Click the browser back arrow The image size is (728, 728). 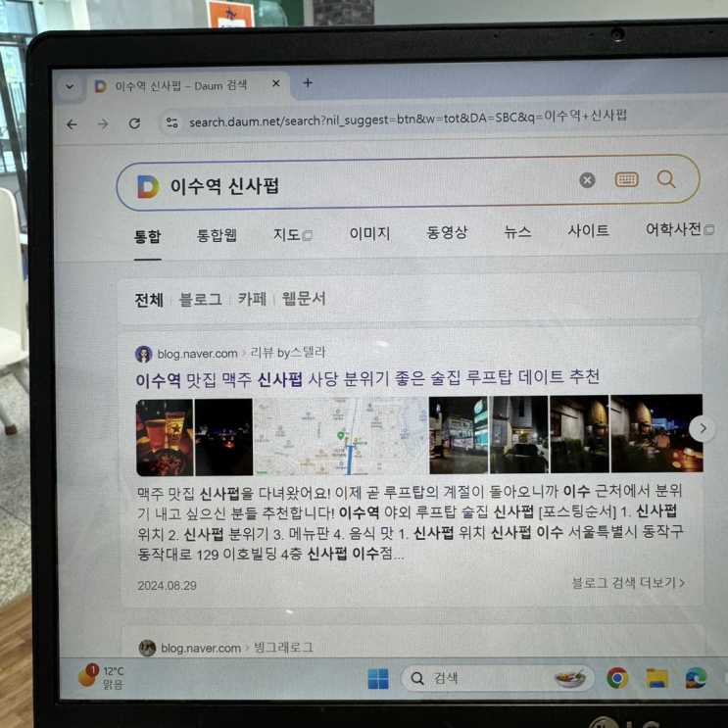(72, 124)
